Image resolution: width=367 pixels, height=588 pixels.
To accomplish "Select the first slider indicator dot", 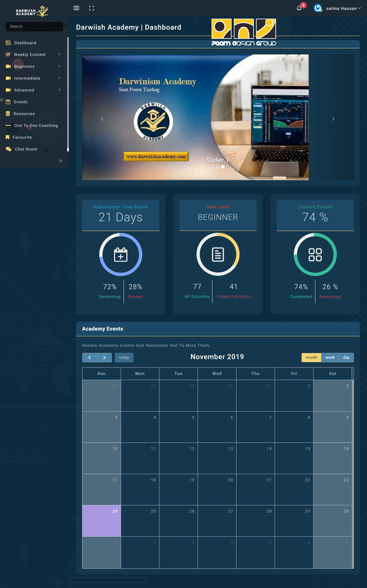I will point(213,167).
